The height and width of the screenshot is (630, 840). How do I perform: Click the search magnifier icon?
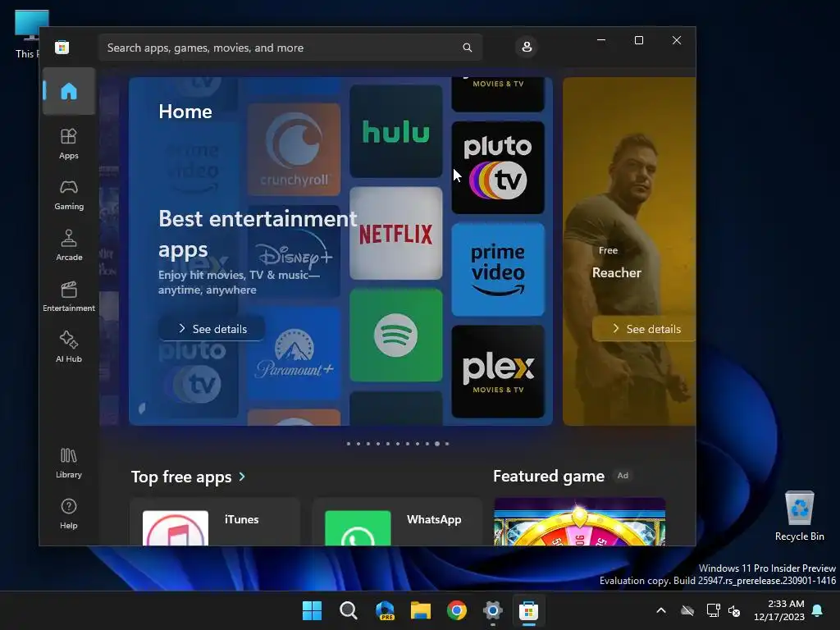(x=467, y=48)
